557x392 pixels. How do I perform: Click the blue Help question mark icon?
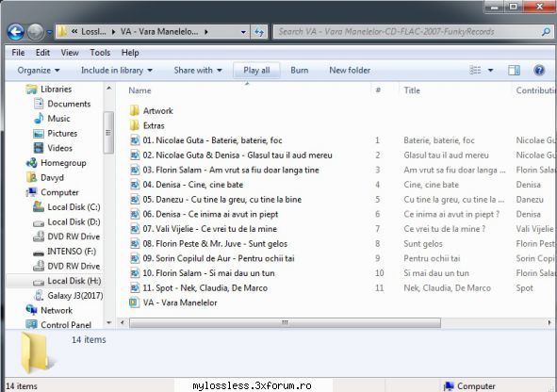click(x=539, y=71)
